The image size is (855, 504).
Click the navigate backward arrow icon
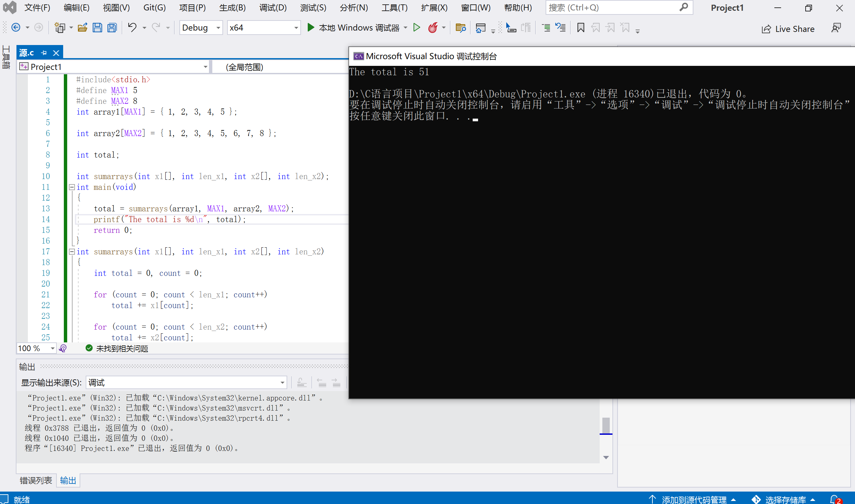coord(15,28)
